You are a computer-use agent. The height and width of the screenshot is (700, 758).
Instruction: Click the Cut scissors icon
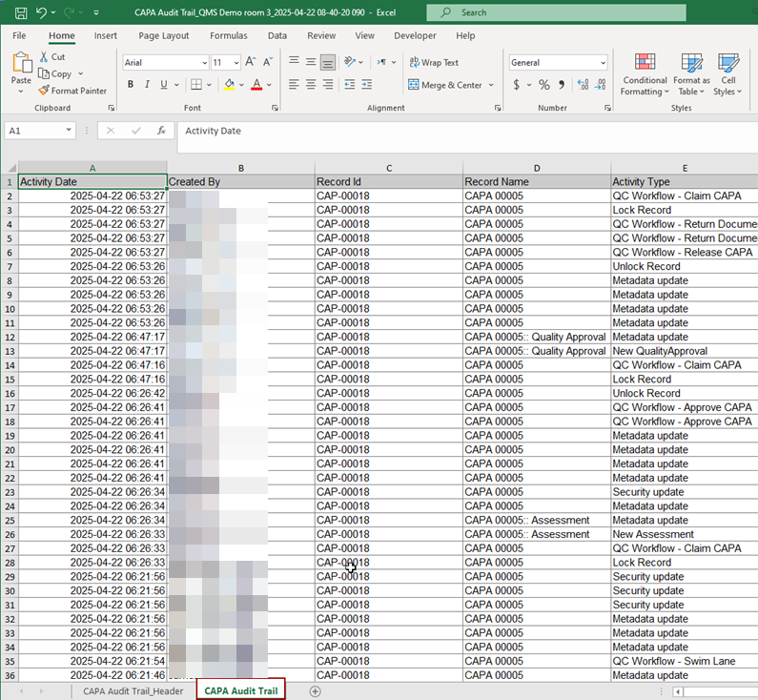[45, 57]
